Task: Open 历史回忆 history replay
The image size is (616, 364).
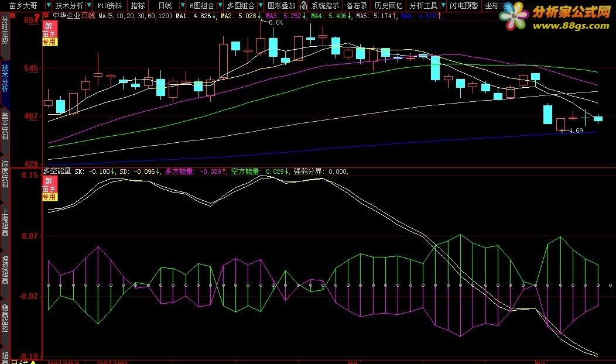Action: click(x=388, y=5)
